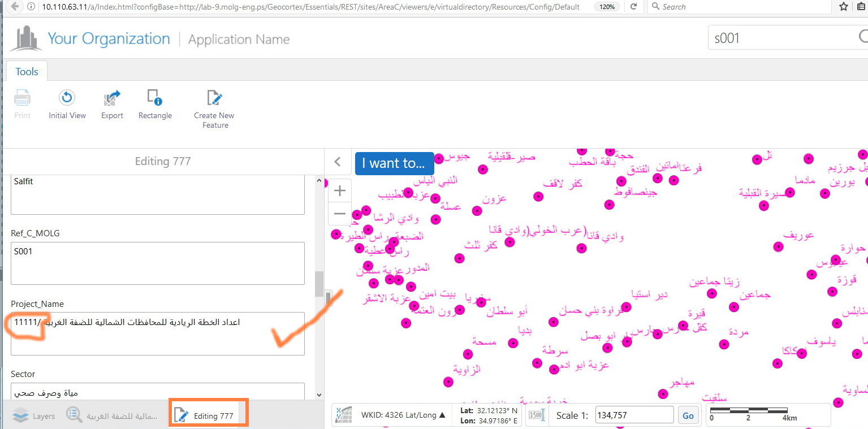The width and height of the screenshot is (868, 429).
Task: Click the Lon 34.97186° E coordinate readout
Action: point(489,421)
